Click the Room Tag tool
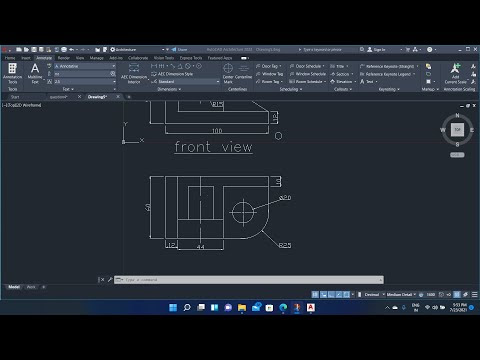 point(269,81)
